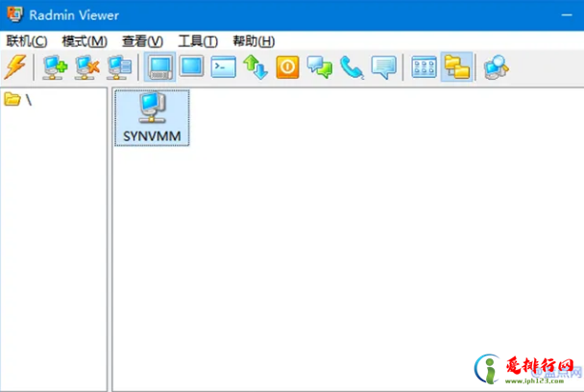Click the lightning bolt Connect icon
The height and width of the screenshot is (392, 584).
pos(15,66)
